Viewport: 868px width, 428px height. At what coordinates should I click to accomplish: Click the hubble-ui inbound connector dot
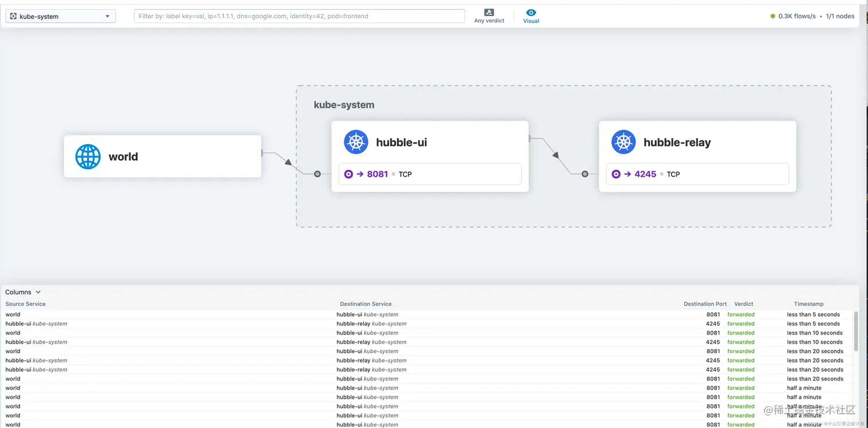pyautogui.click(x=317, y=174)
